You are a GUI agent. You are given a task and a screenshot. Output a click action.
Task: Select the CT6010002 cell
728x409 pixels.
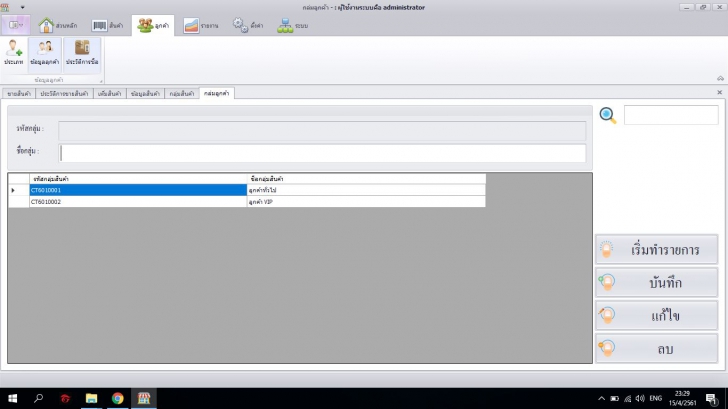coord(138,201)
